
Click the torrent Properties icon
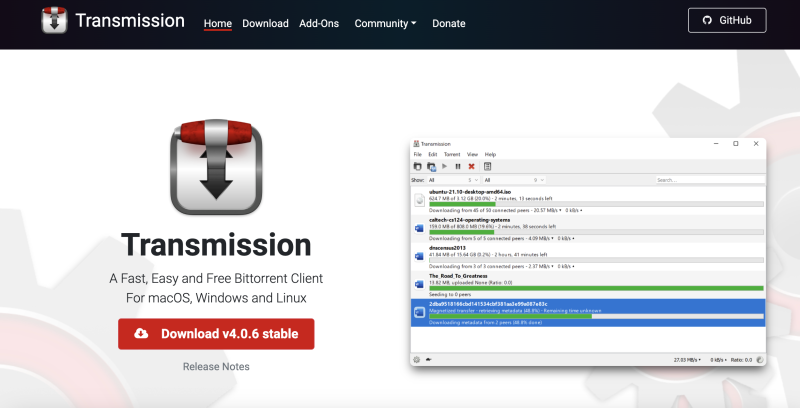(x=487, y=166)
